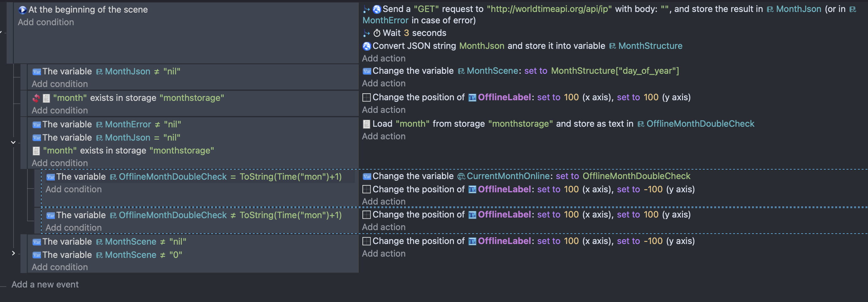This screenshot has width=868, height=302.
Task: Click the Load from storage action icon
Action: click(366, 124)
